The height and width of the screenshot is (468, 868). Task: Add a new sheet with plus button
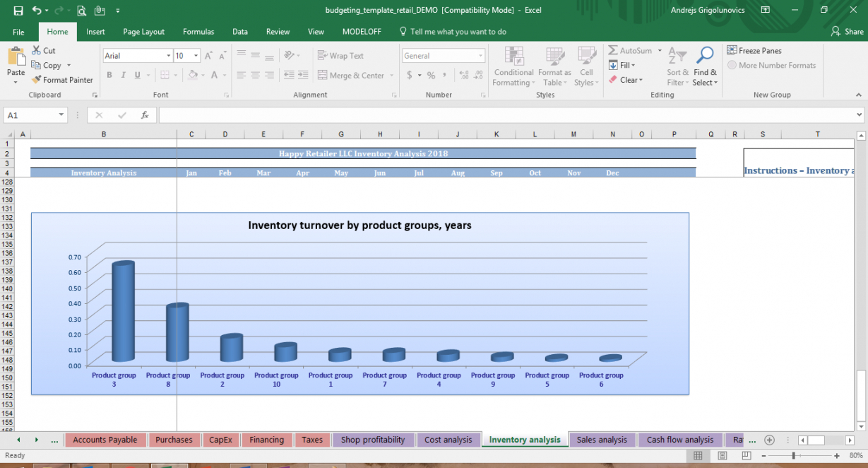coord(769,440)
